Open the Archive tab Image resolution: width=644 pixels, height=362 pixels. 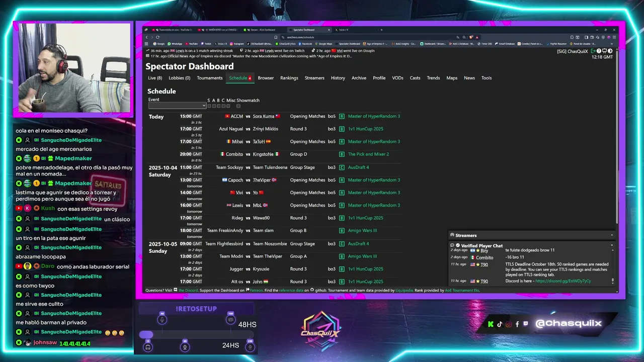point(359,78)
